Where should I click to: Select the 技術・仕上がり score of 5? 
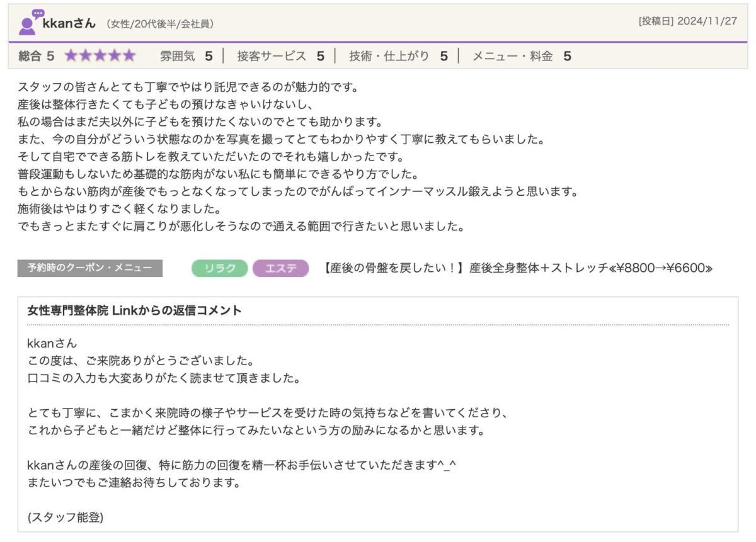[x=398, y=56]
